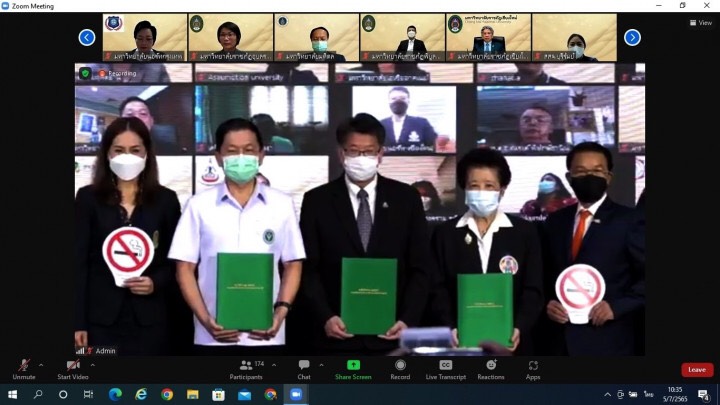This screenshot has width=720, height=405.
Task: Click the green encryption shield icon
Action: pos(85,73)
